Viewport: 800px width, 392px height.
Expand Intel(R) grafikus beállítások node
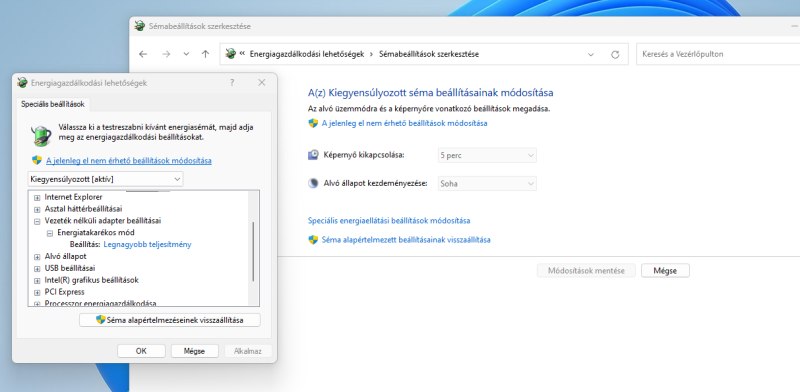coord(37,280)
